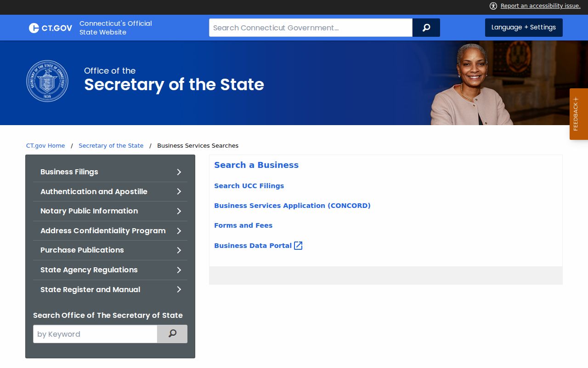Click the Secretary of the State banner title

tap(174, 85)
